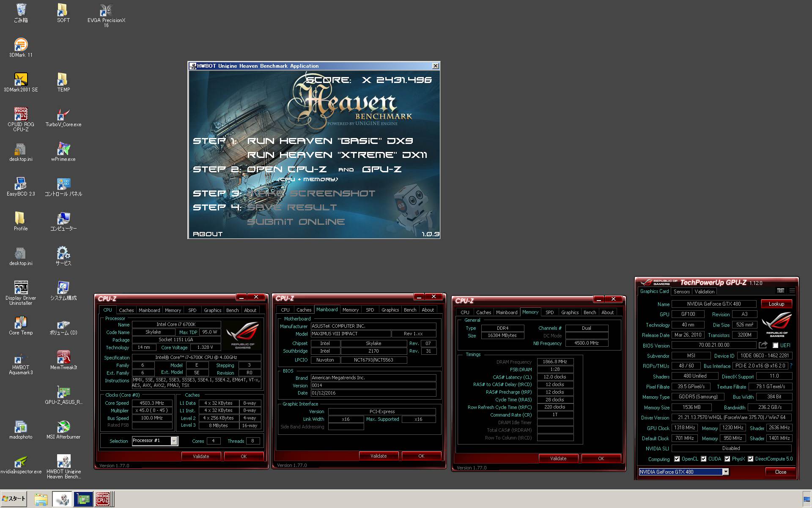Screen dimensions: 812x508
Task: Switch to Sensors tab in GPU-Z
Action: pyautogui.click(x=681, y=291)
